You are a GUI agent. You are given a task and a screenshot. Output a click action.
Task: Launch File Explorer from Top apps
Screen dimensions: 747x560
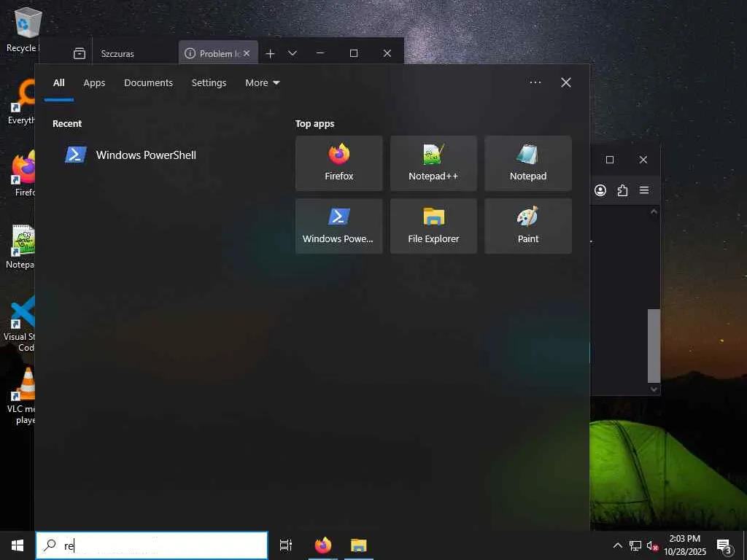(x=433, y=226)
